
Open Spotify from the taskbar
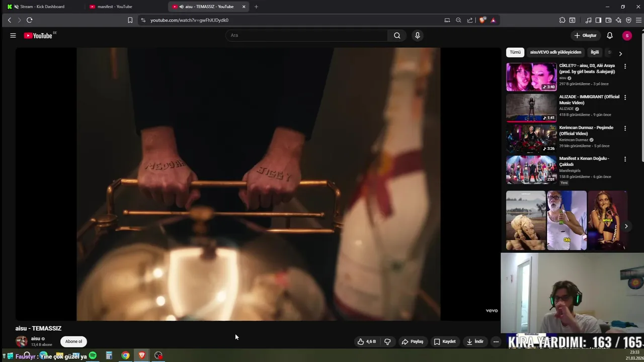(93, 355)
